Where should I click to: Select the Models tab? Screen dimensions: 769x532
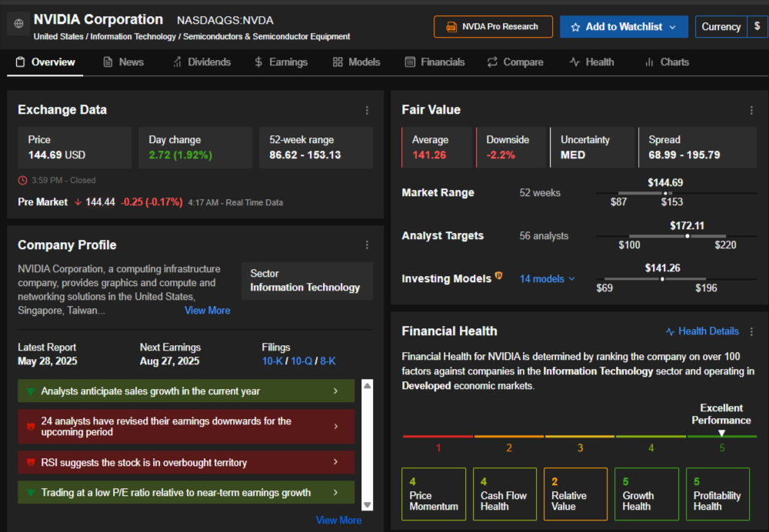(357, 62)
